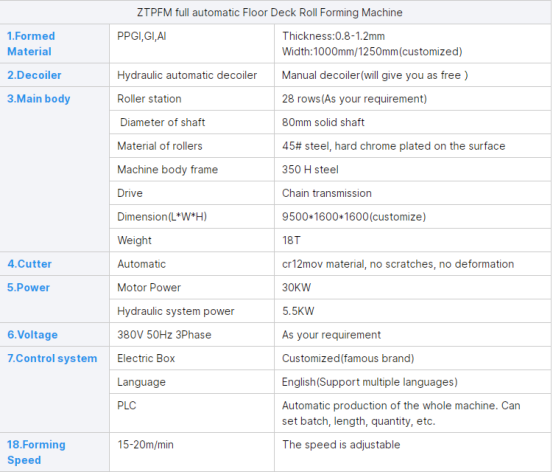Click the 9500*1600*1600(customize) dimension value
This screenshot has width=554, height=472.
point(354,217)
